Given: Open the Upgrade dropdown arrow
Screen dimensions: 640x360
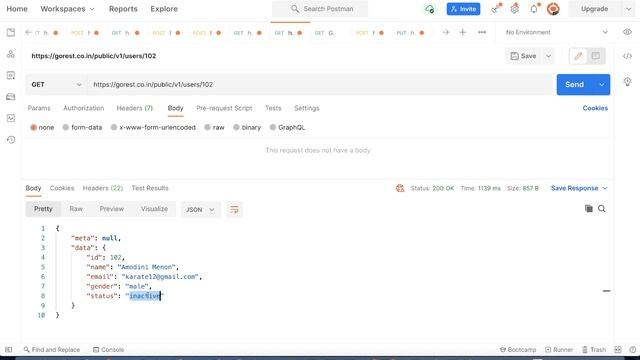Looking at the screenshot, I should [x=629, y=9].
